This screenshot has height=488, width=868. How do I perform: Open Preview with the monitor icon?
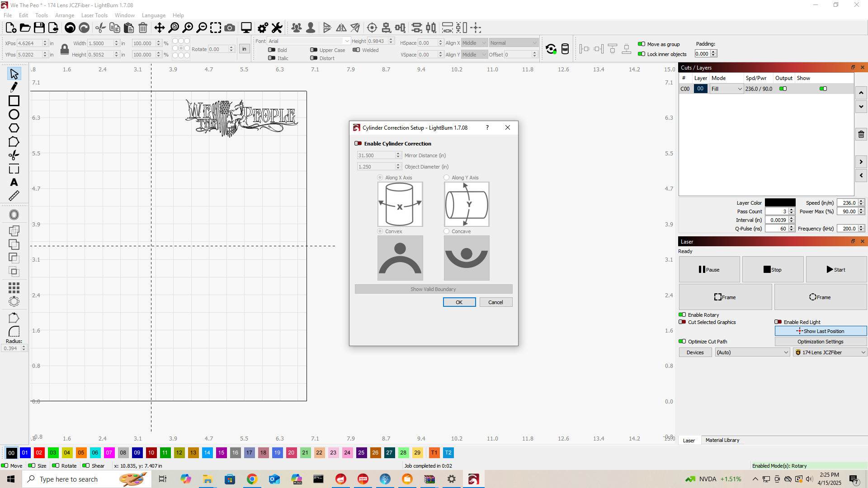246,28
